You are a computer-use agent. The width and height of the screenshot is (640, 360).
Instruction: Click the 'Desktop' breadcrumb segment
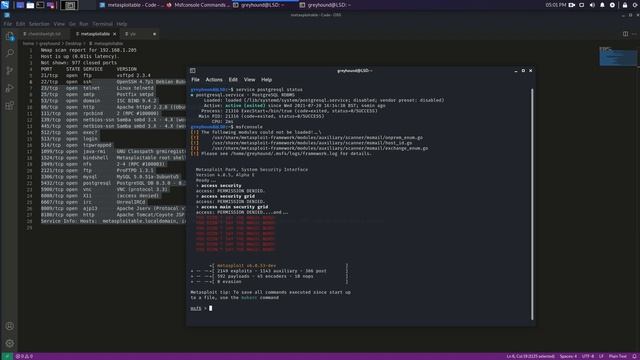[x=73, y=43]
